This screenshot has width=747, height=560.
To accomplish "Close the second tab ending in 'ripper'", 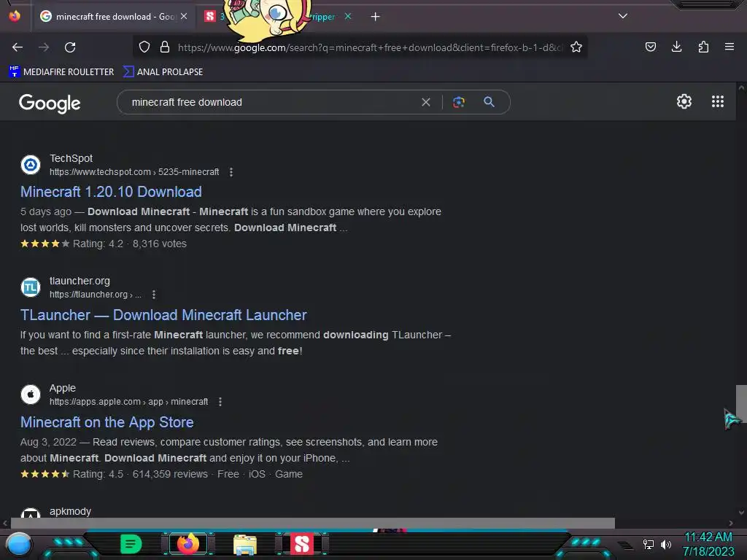I will pos(348,16).
